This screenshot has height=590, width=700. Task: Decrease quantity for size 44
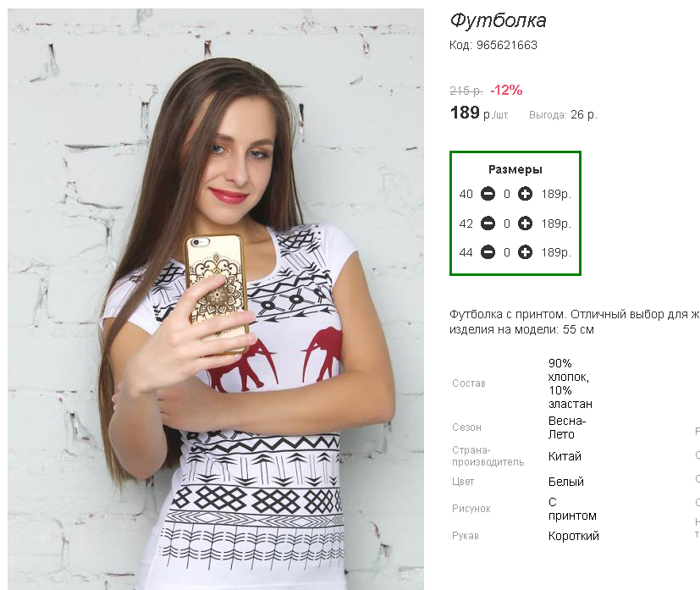point(488,252)
